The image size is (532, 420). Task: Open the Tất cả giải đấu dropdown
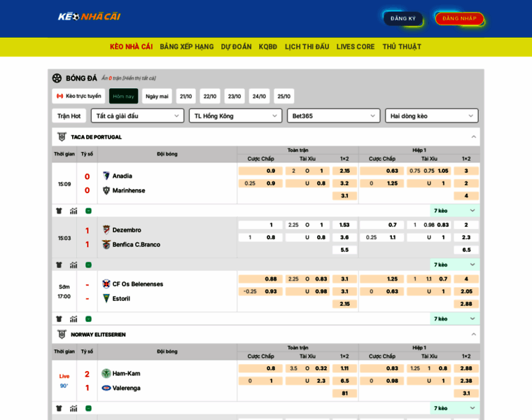click(137, 115)
